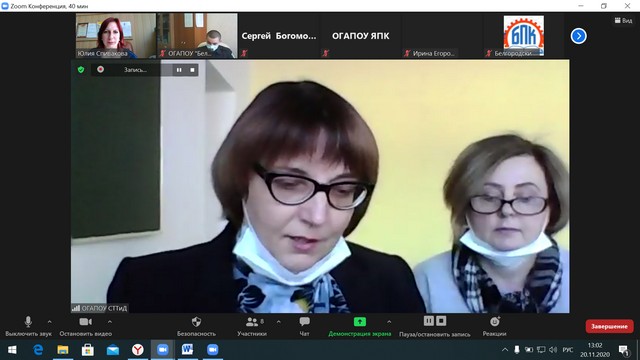Open the Участники participants panel
The width and height of the screenshot is (640, 360).
coord(252,327)
